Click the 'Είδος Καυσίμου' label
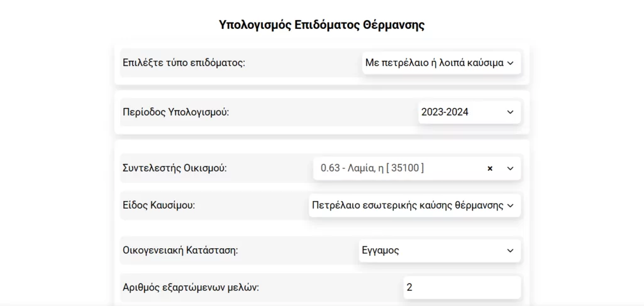The image size is (644, 306). [159, 205]
